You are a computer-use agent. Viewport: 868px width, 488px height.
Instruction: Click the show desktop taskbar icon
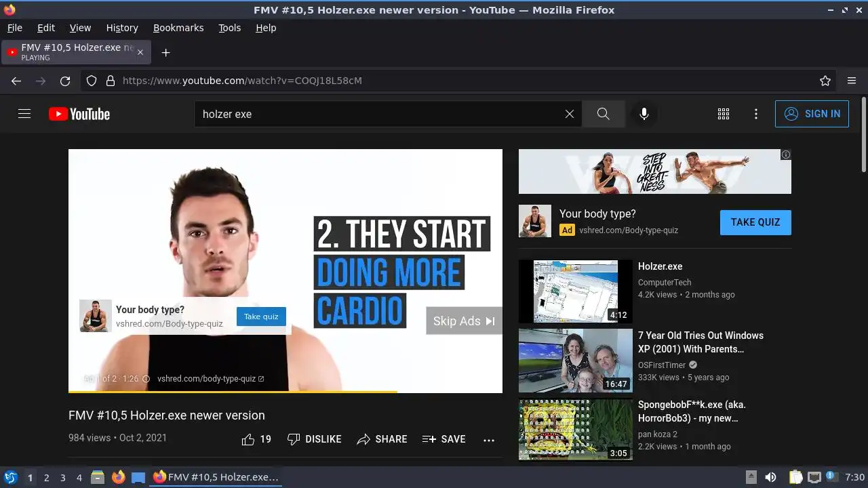click(x=138, y=477)
